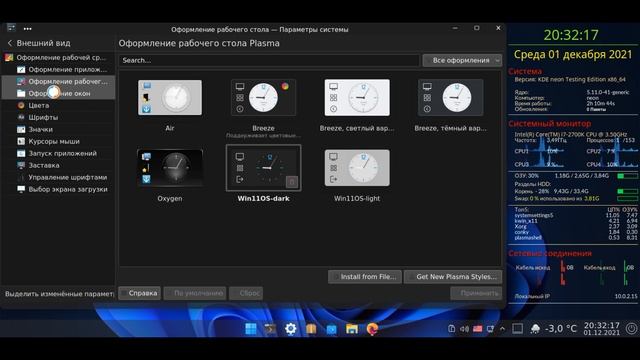Expand hidden system tray icons arrow
Viewport: 640px width, 360px height.
[x=502, y=329]
